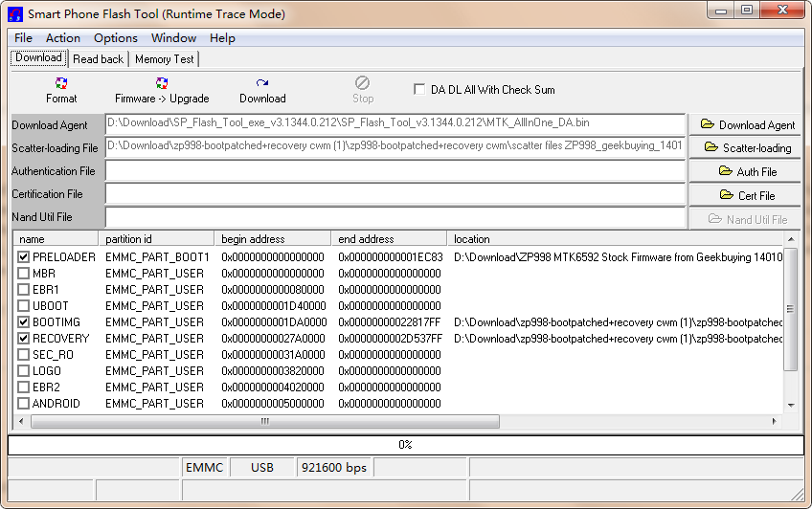
Task: Click the 0% download progress bar
Action: (405, 445)
